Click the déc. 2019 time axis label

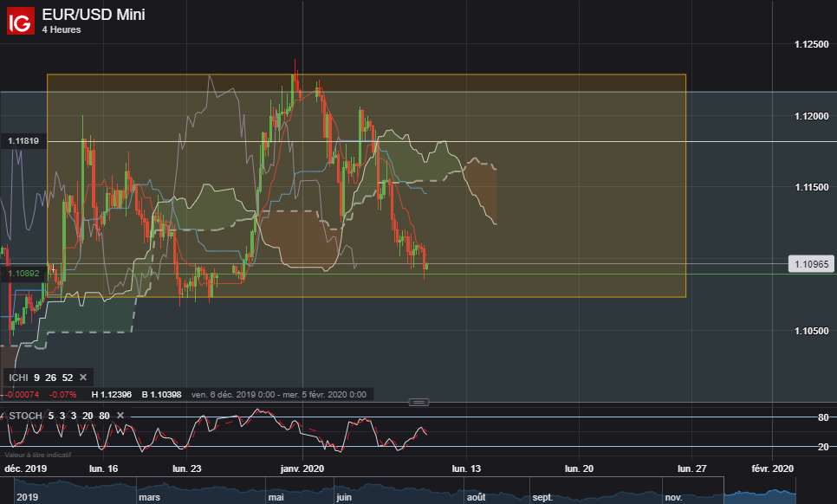(26, 468)
